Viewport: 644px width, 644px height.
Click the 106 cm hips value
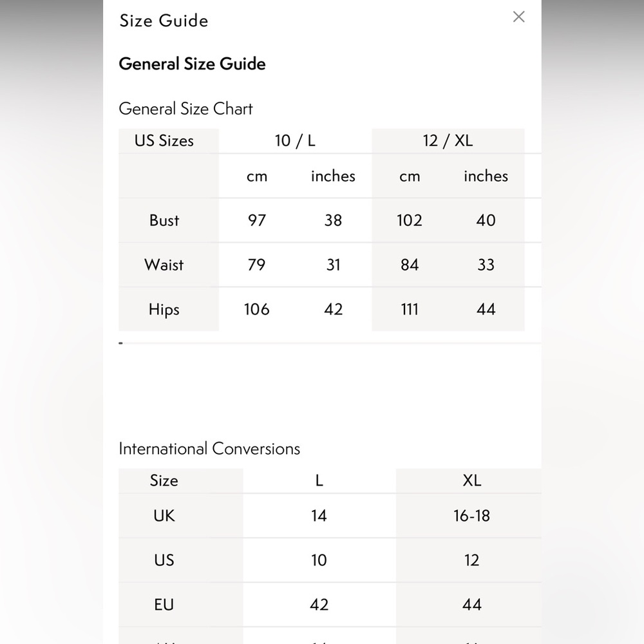coord(256,310)
